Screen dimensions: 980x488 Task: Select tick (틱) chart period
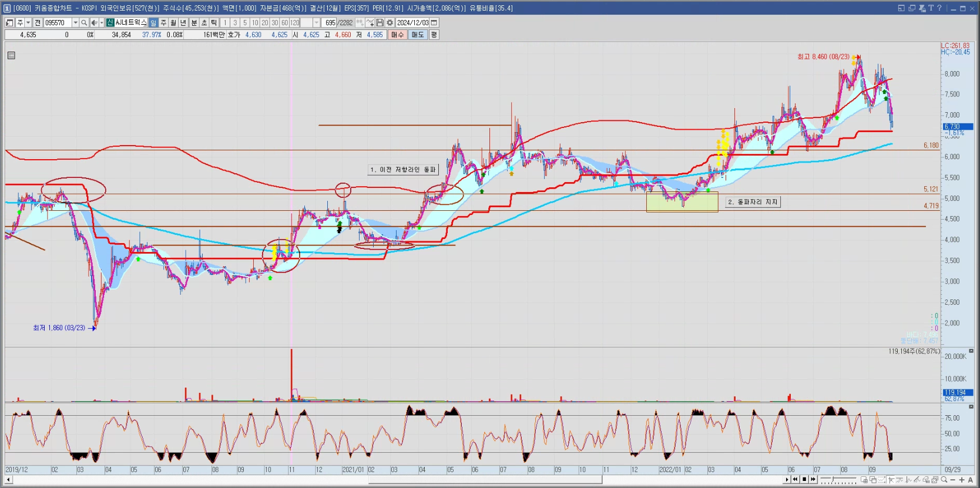pos(214,22)
